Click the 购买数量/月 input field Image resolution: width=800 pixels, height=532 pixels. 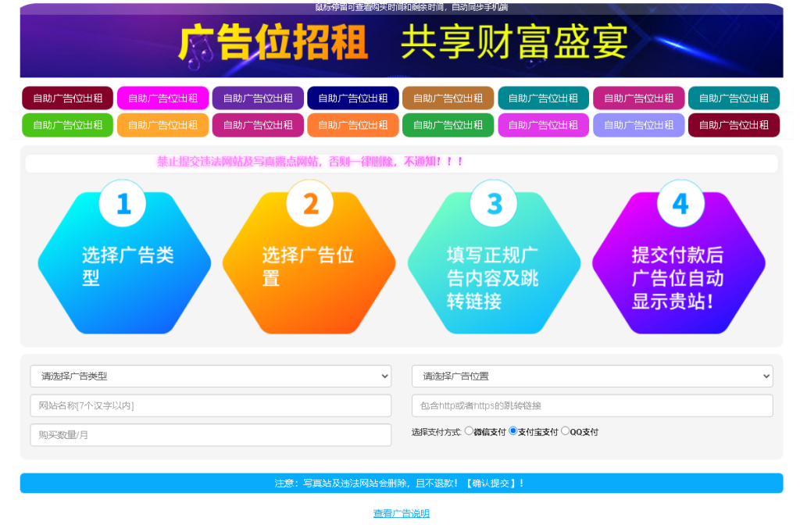pyautogui.click(x=211, y=434)
